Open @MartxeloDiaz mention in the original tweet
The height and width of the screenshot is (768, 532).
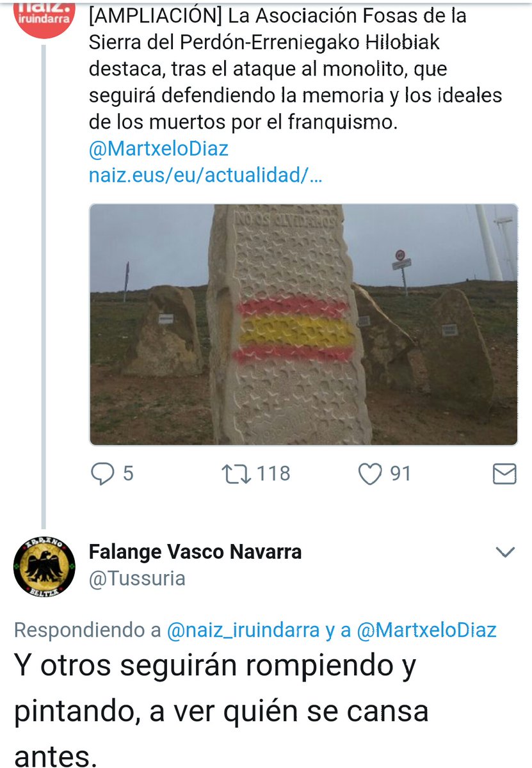(159, 150)
